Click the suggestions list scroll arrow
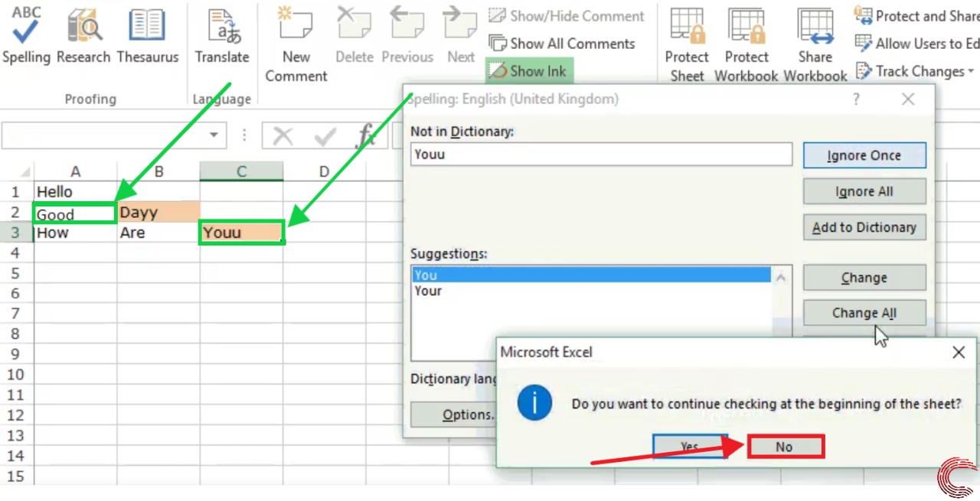980x501 pixels. coord(780,278)
